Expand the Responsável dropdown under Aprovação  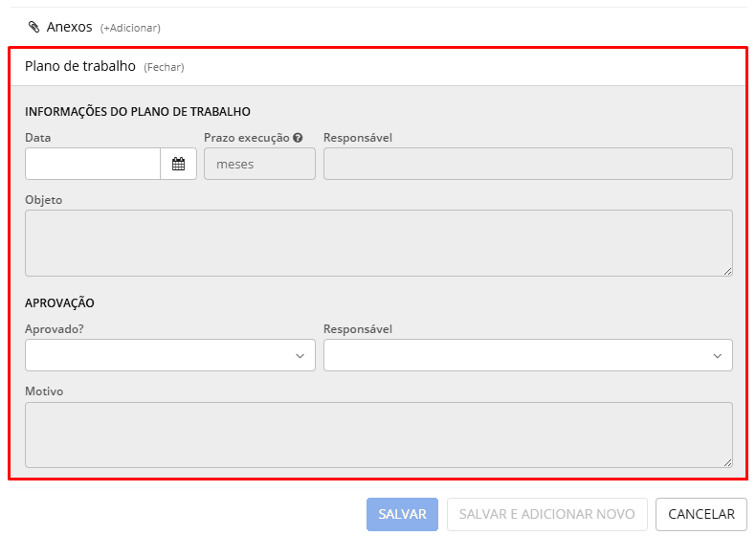[x=527, y=355]
